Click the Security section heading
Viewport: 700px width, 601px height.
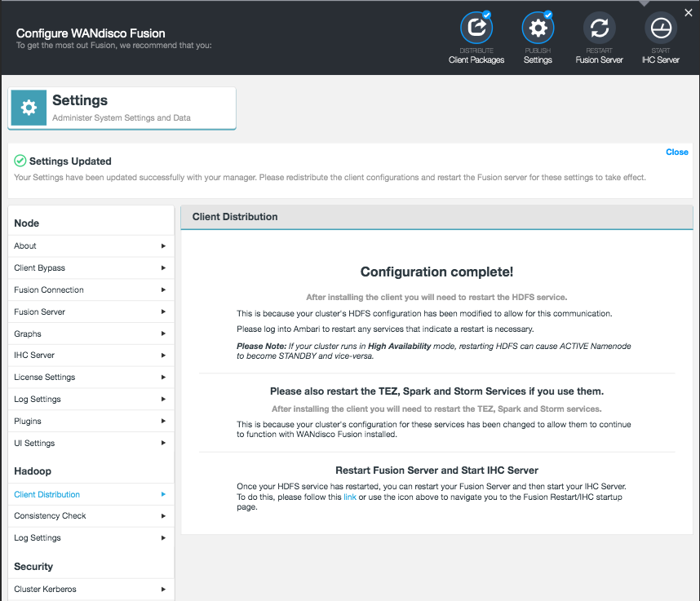33,567
